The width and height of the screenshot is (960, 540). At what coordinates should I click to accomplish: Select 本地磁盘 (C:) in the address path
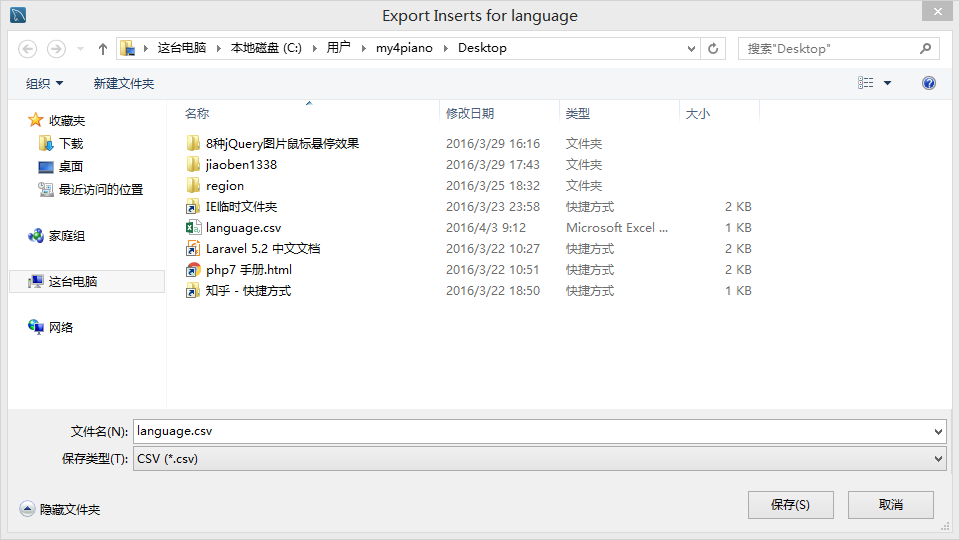click(266, 48)
